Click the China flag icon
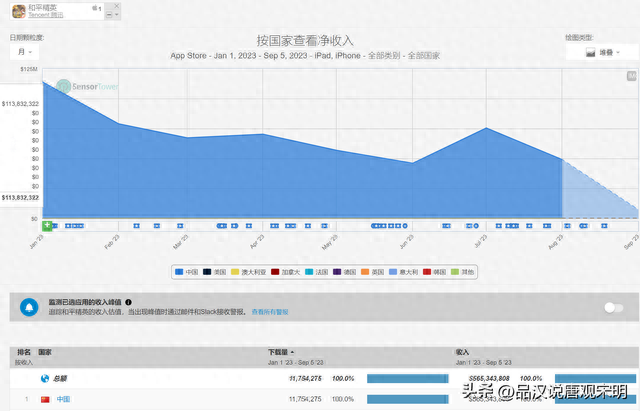This screenshot has height=411, width=640. click(45, 399)
